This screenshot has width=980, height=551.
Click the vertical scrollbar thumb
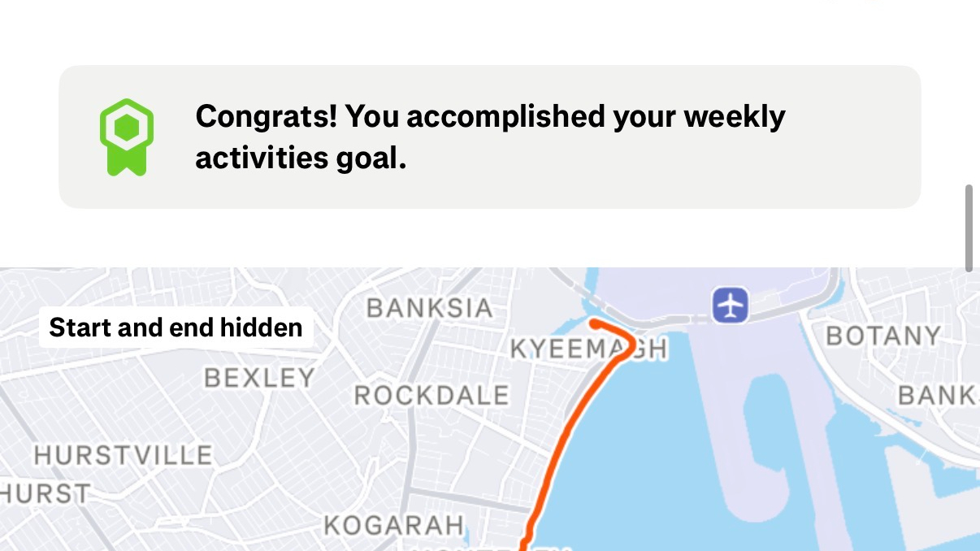tap(968, 228)
